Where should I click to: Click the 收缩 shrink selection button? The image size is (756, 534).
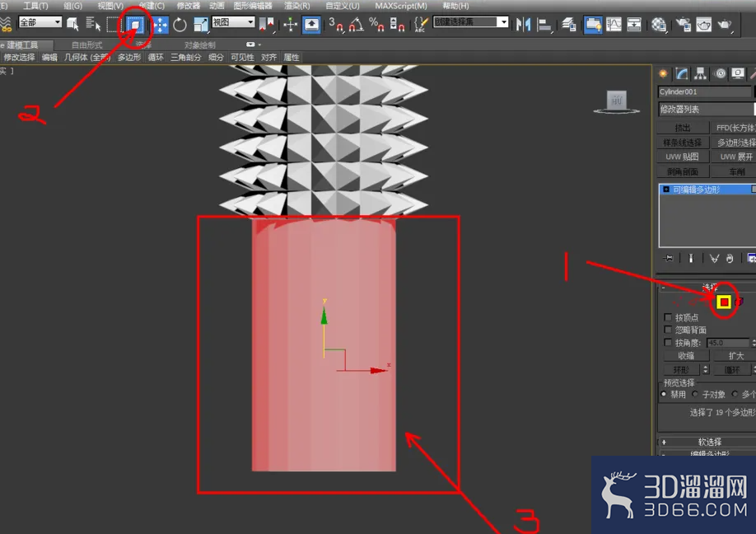686,355
